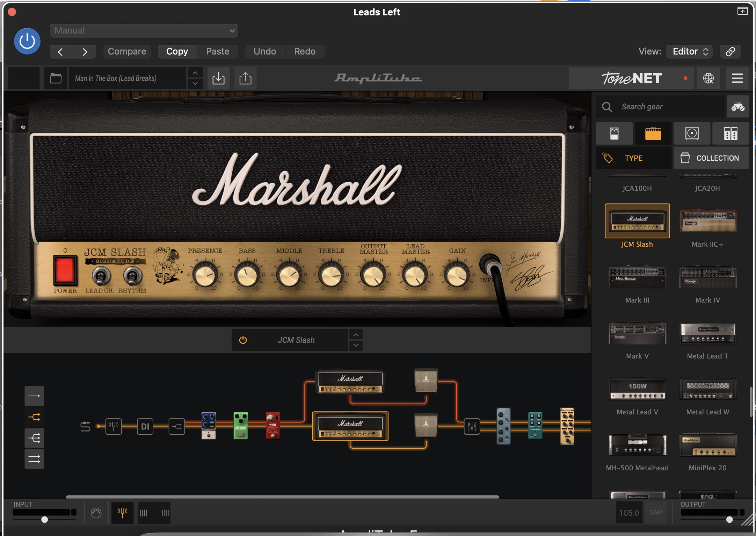The height and width of the screenshot is (536, 756).
Task: Click the sidechain link icon
Action: tap(730, 52)
